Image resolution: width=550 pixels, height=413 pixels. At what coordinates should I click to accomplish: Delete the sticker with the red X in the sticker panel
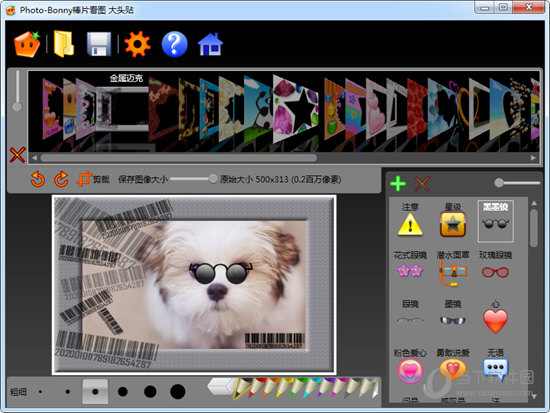coord(422,184)
